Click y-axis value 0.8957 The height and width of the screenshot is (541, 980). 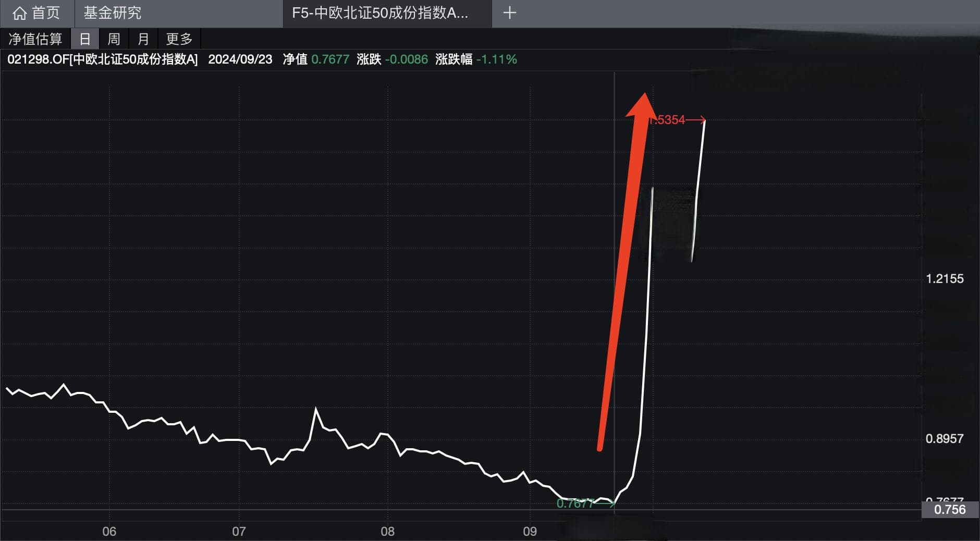click(945, 439)
